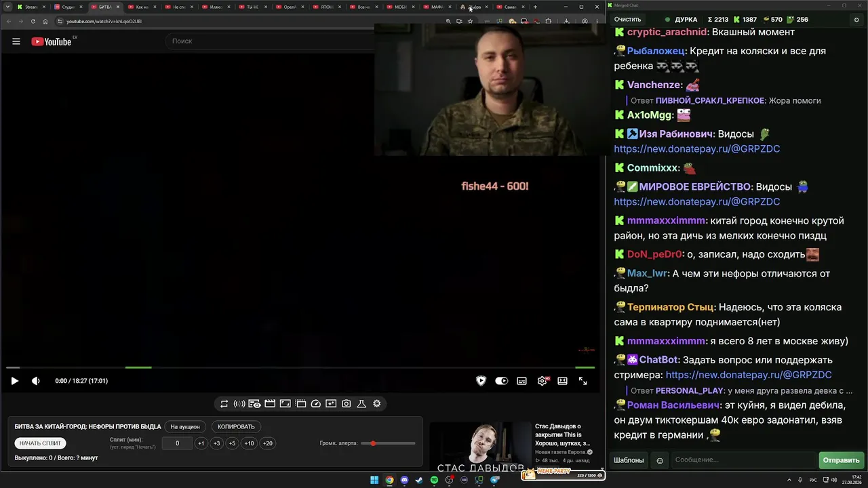Click the browser address bar URL
Viewport: 868px width, 488px height.
pyautogui.click(x=104, y=21)
